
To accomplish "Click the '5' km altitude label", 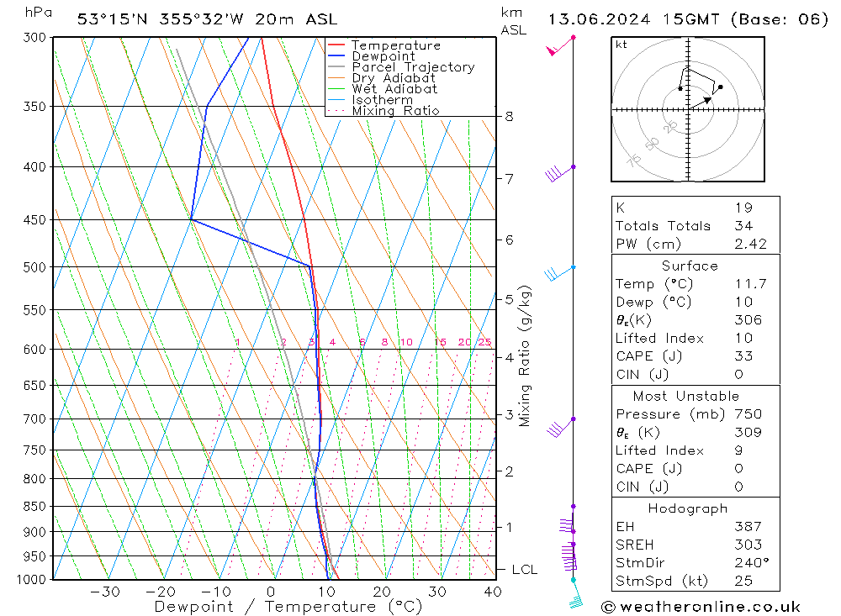I will click(509, 299).
